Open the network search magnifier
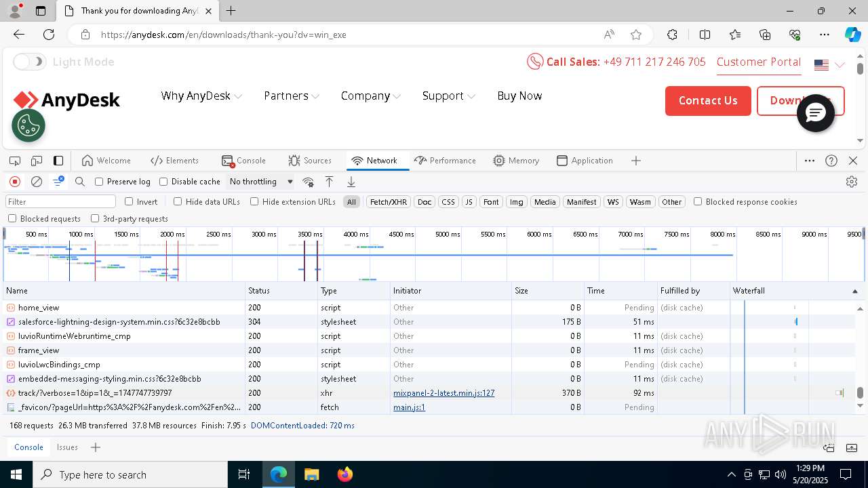 (x=80, y=182)
